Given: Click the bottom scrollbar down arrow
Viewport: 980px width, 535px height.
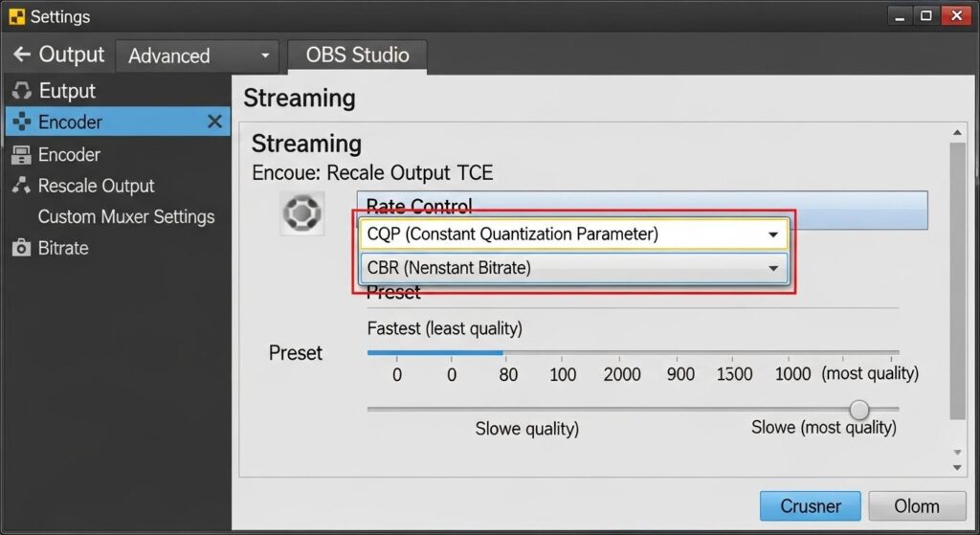Looking at the screenshot, I should click(x=957, y=467).
